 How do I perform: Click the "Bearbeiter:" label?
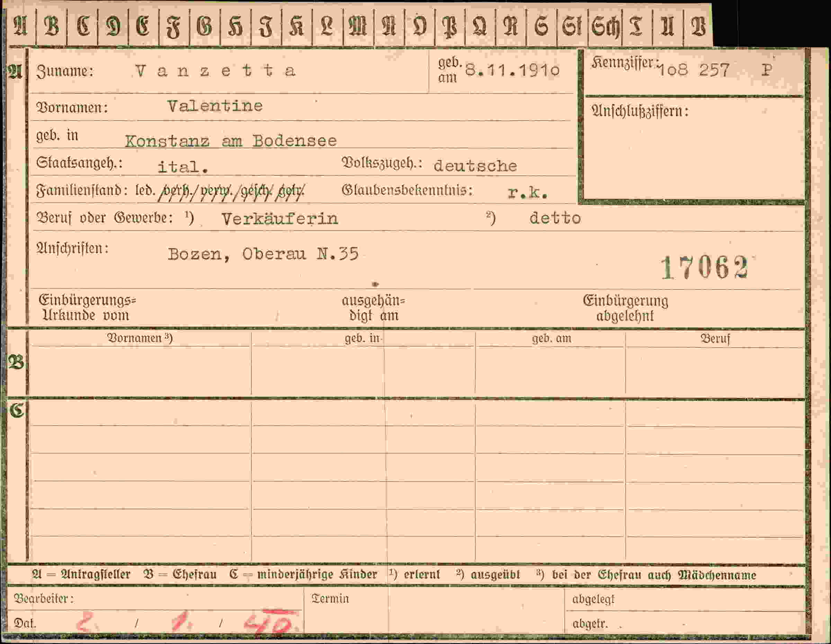point(44,599)
